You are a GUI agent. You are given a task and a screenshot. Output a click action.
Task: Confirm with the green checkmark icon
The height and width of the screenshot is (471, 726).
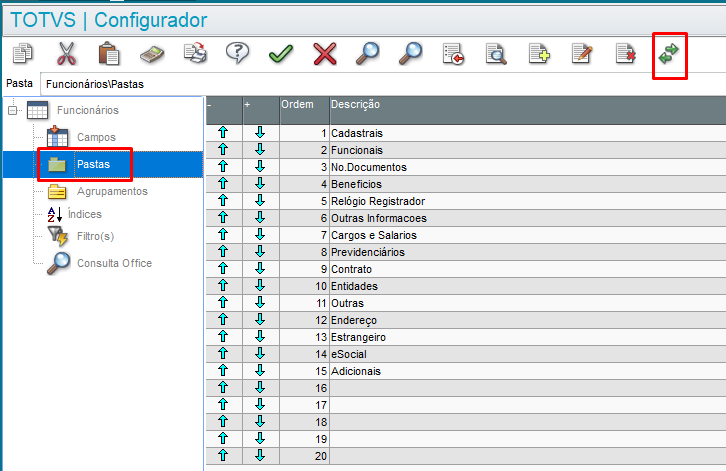(x=281, y=54)
